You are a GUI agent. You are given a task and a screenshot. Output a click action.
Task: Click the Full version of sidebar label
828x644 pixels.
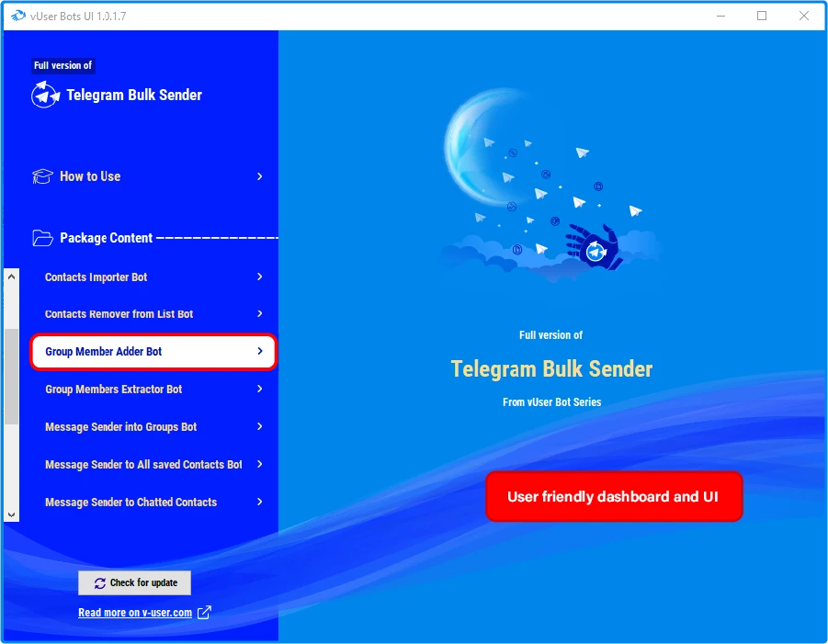(62, 65)
